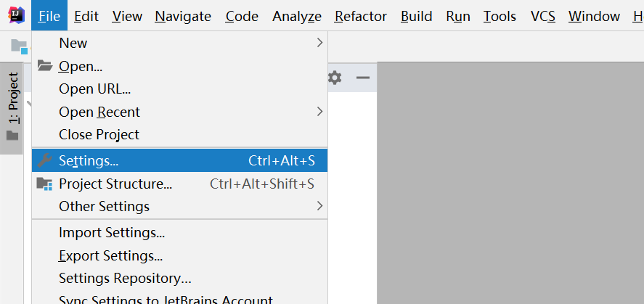
Task: Select Close Project menu entry
Action: [x=179, y=134]
